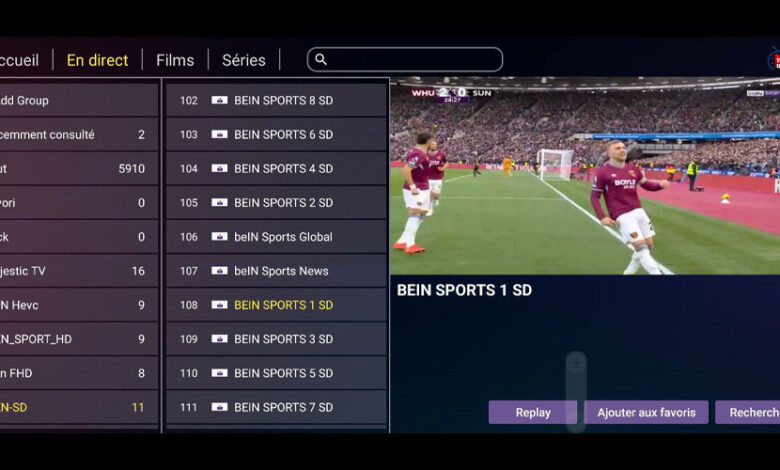
Task: Click the Recherche button
Action: pyautogui.click(x=748, y=412)
